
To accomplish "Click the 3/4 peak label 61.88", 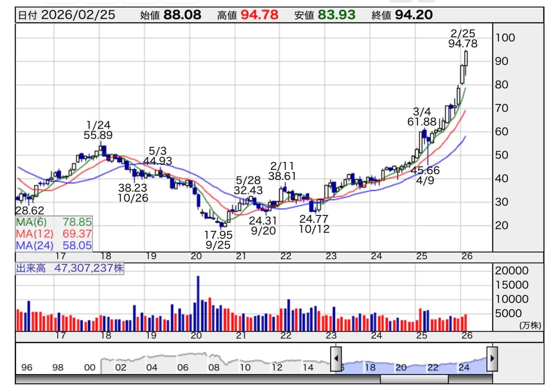I will tap(422, 122).
